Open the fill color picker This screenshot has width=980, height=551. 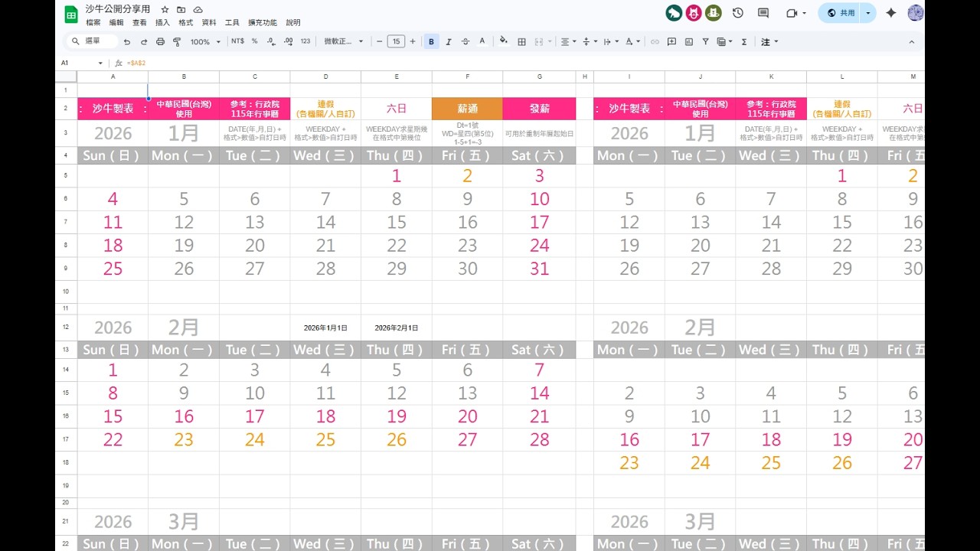point(504,41)
